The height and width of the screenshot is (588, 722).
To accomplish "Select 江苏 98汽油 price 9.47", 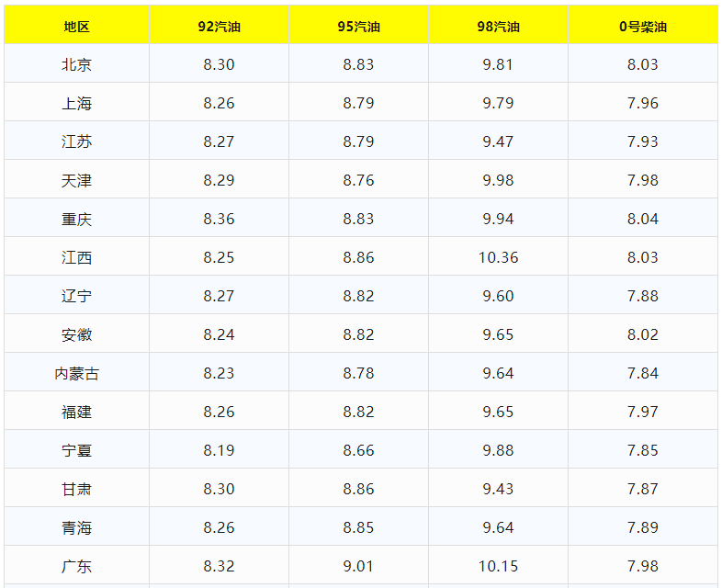I will click(498, 142).
